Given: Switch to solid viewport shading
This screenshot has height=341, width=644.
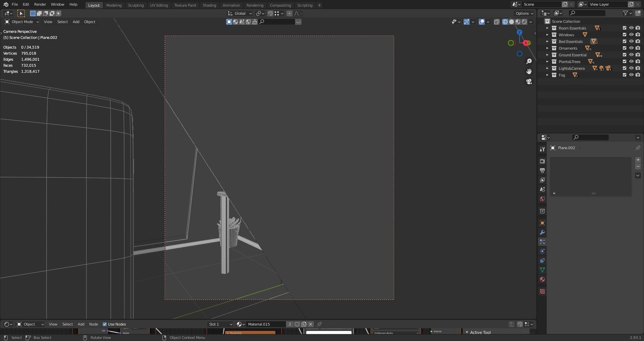Looking at the screenshot, I should click(512, 22).
